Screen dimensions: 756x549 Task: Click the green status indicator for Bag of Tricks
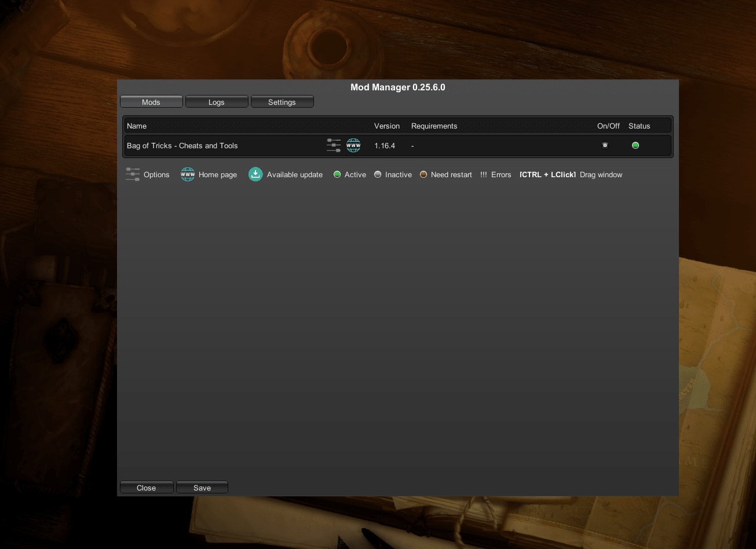tap(636, 145)
